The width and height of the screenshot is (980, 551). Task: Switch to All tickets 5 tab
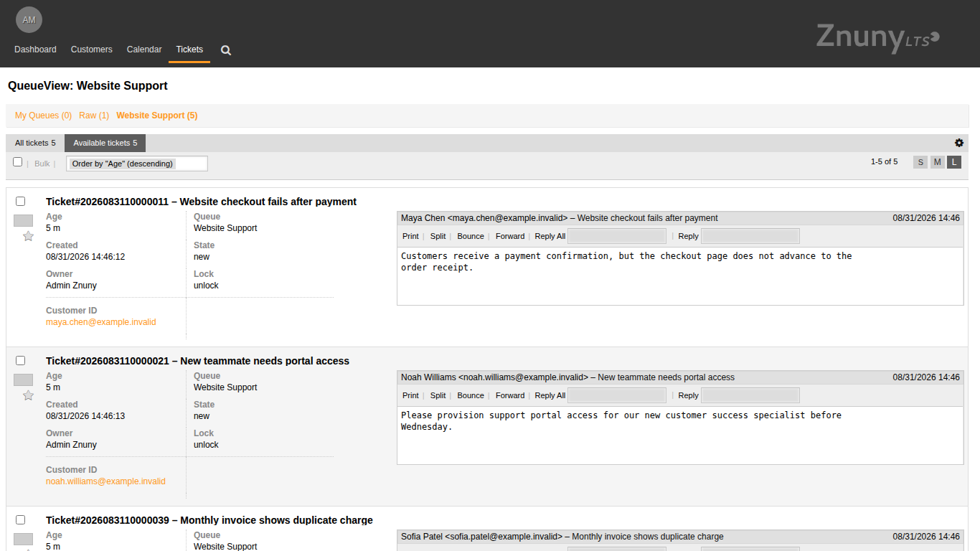35,143
